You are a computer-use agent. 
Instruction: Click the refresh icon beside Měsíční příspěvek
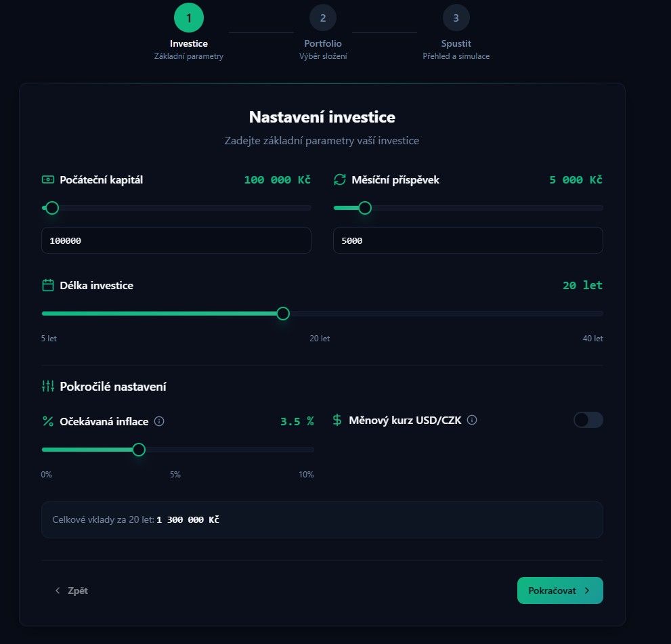(x=339, y=179)
